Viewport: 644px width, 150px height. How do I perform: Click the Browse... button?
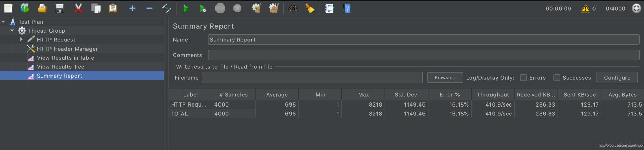(444, 78)
